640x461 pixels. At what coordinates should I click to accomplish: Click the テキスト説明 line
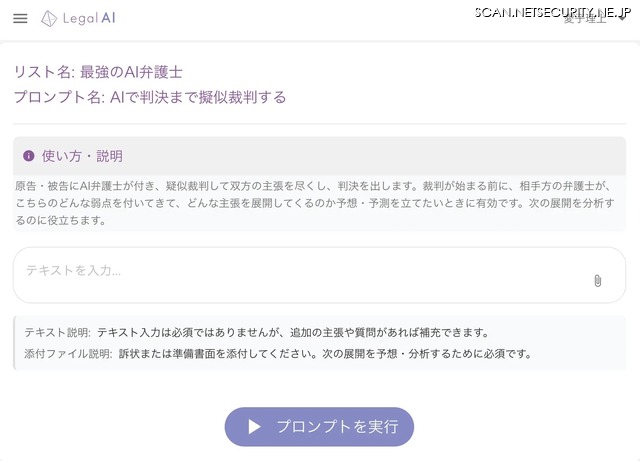point(257,332)
